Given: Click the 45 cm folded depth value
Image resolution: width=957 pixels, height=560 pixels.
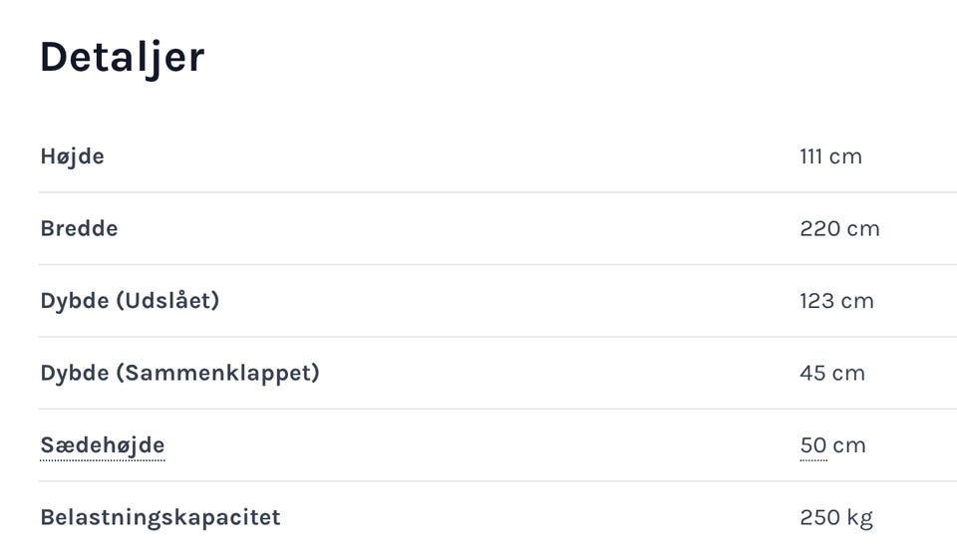Looking at the screenshot, I should point(831,373).
